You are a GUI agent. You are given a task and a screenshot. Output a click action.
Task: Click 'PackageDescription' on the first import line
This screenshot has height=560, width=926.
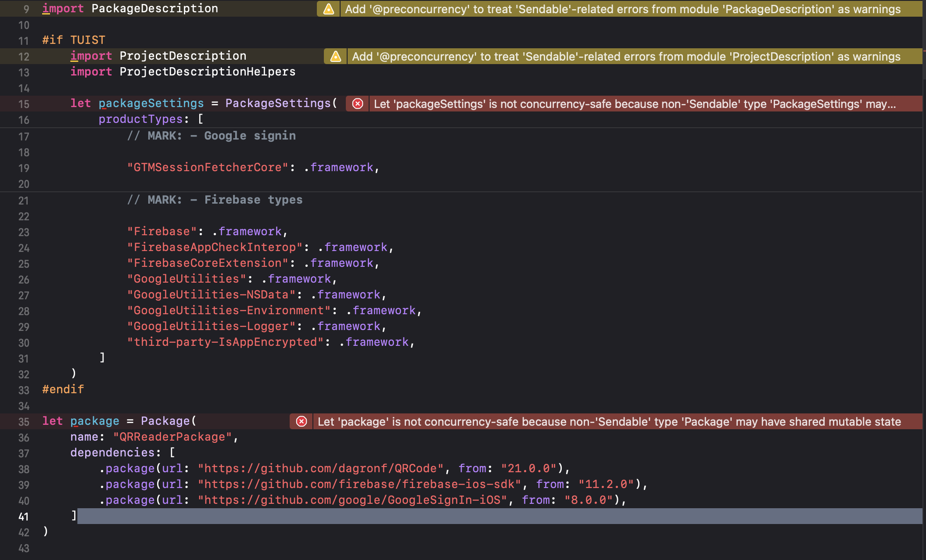tap(155, 8)
